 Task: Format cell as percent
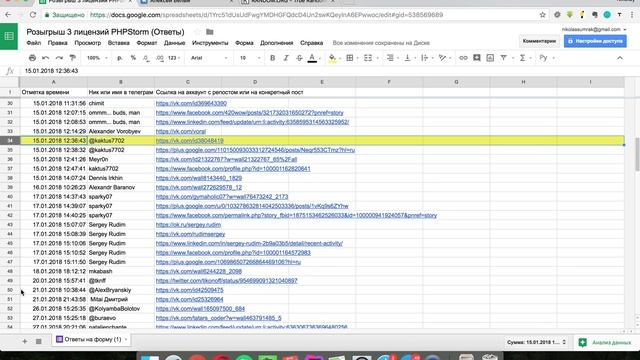point(133,58)
